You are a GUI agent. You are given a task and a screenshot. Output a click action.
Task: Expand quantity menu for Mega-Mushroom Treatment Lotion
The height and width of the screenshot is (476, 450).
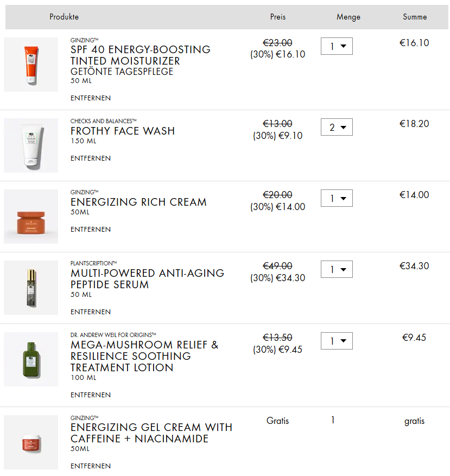[x=337, y=341]
